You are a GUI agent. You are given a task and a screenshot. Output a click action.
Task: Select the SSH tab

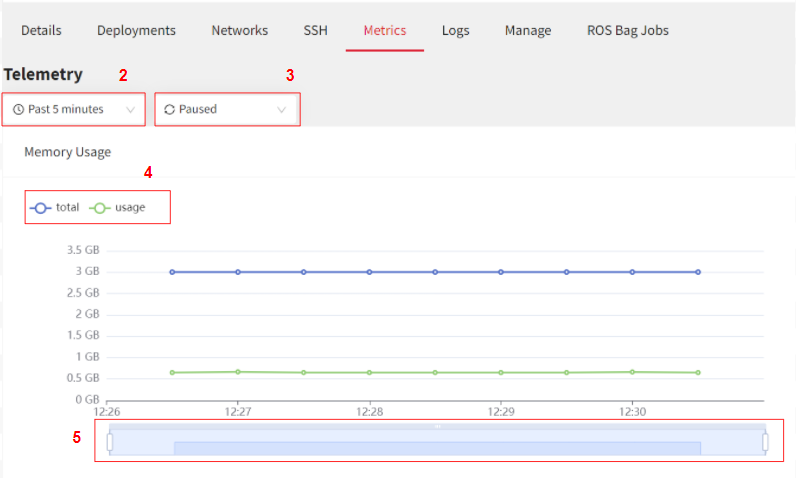click(x=315, y=30)
